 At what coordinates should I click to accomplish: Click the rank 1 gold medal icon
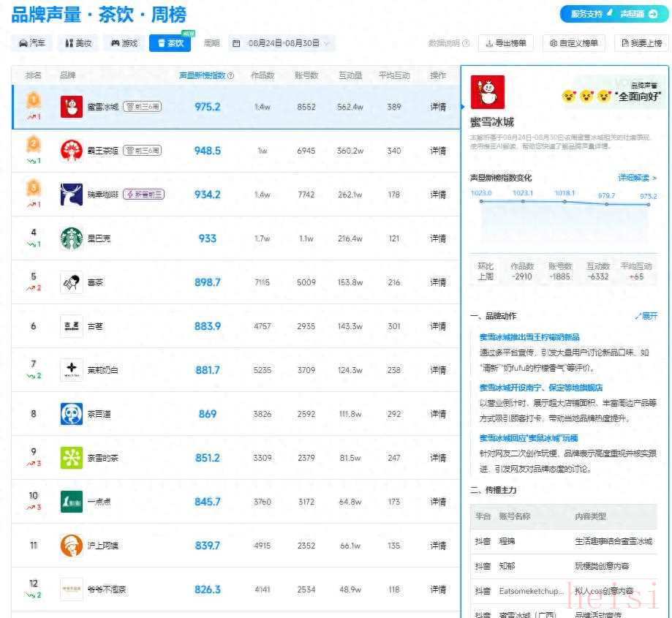point(34,100)
